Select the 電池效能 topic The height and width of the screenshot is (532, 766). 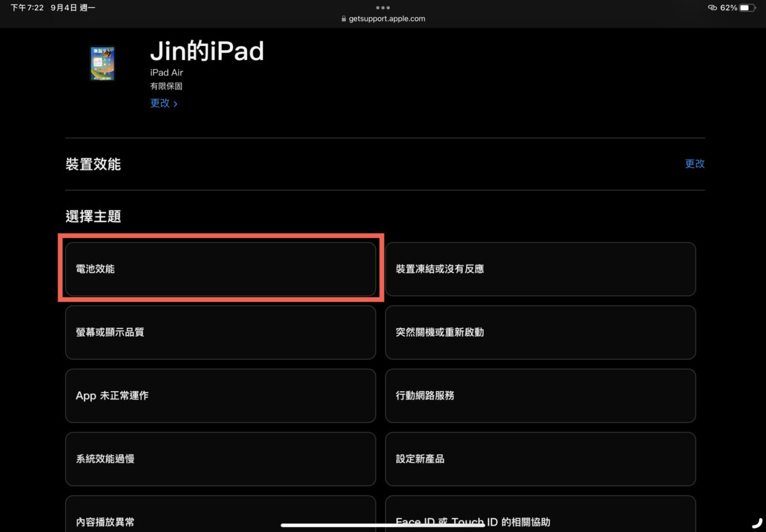click(x=220, y=269)
